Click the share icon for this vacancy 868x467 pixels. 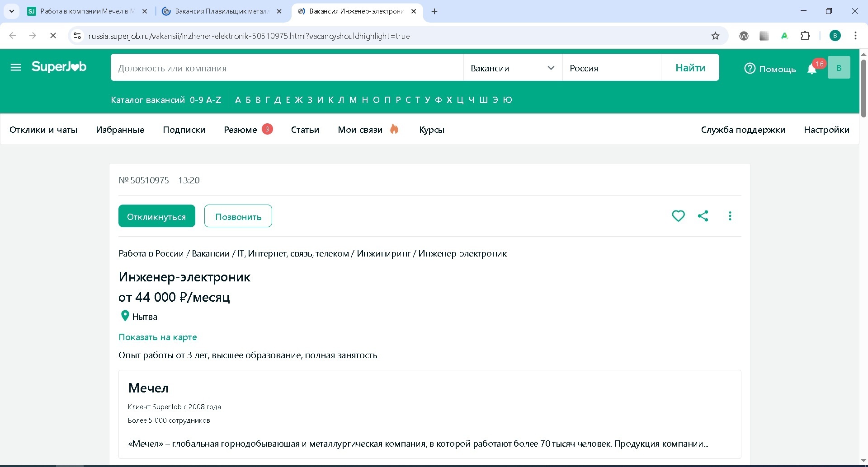[x=703, y=216]
